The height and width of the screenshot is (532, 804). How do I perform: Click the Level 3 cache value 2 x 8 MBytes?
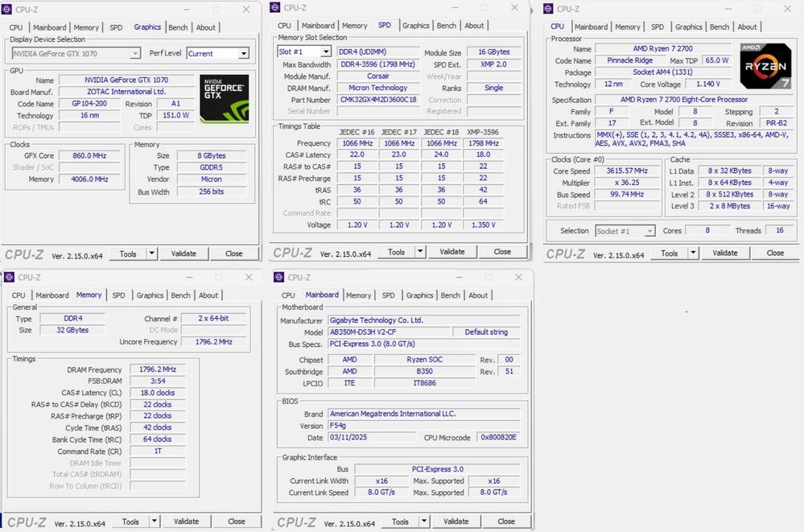point(730,206)
